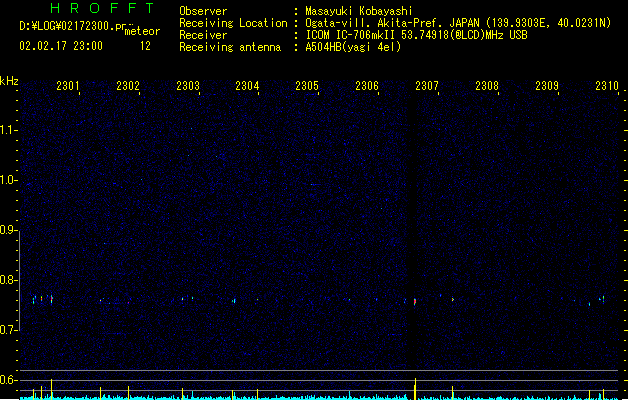
Task: Click the 'Receiving Location' label
Action: click(233, 23)
